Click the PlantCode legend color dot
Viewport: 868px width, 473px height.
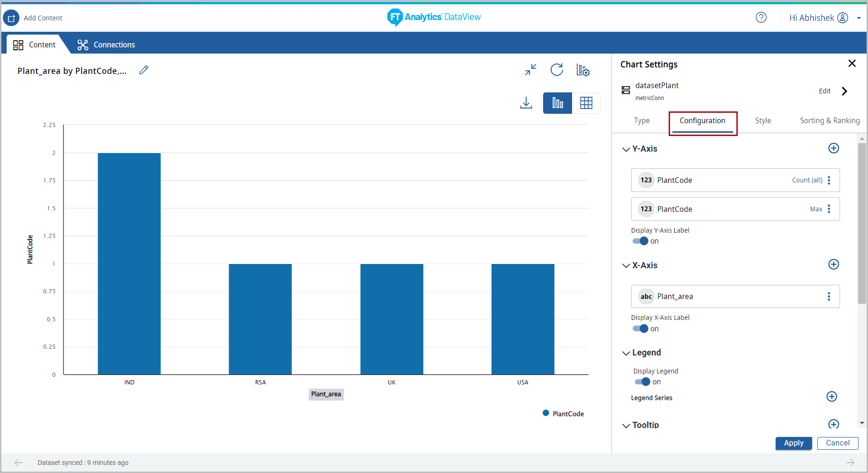(x=546, y=413)
